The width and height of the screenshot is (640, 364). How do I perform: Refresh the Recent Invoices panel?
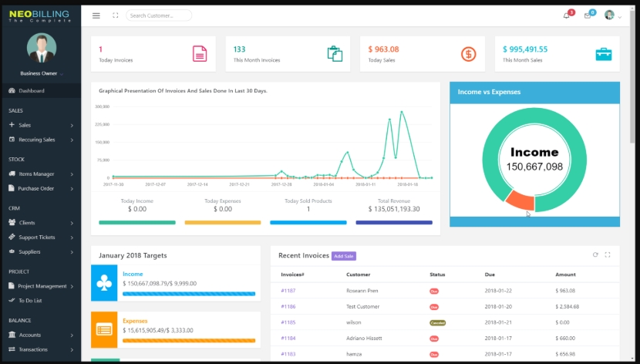point(595,254)
